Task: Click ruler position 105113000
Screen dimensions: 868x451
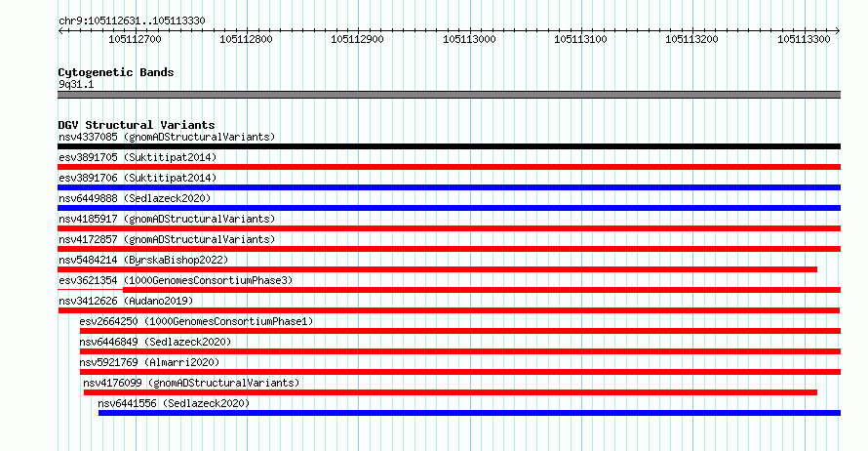Action: (469, 39)
